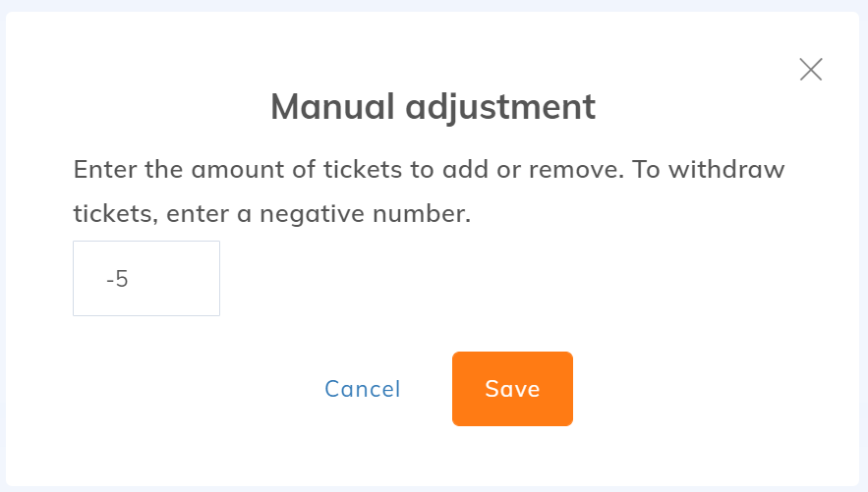
Task: Activate the amount textbox under the description
Action: pyautogui.click(x=146, y=278)
